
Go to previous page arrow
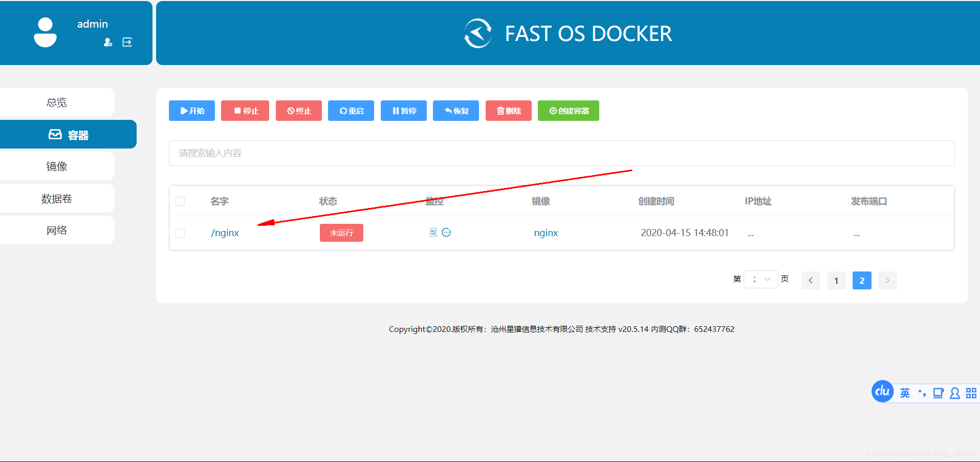[811, 280]
